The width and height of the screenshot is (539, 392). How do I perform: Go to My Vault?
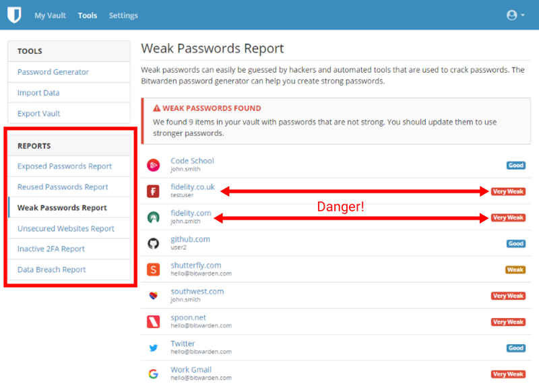50,15
